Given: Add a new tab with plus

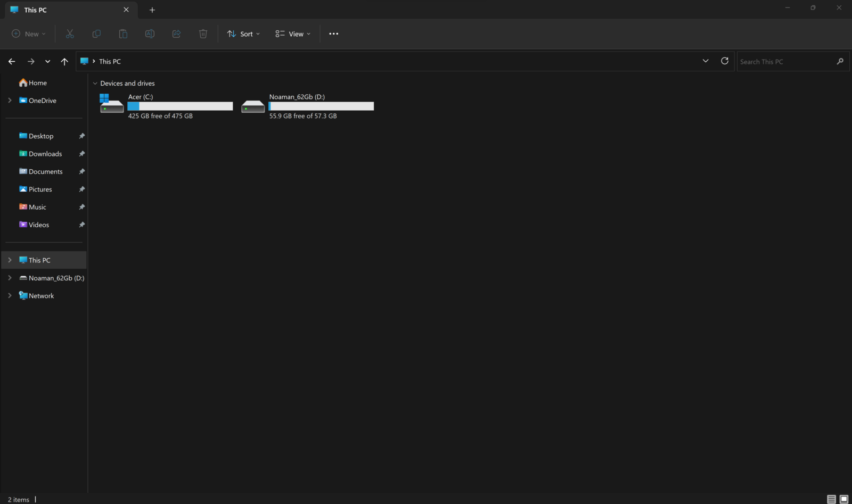Looking at the screenshot, I should tap(152, 10).
